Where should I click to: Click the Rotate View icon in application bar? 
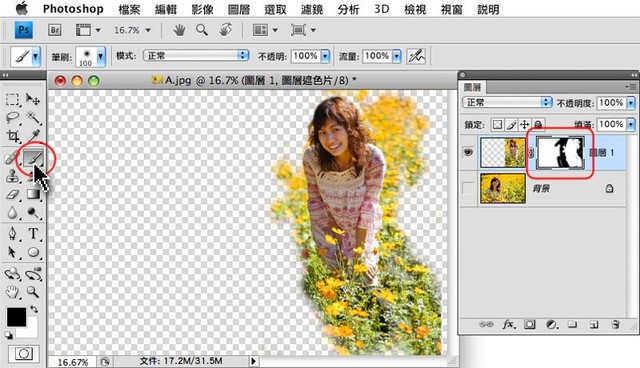(225, 30)
